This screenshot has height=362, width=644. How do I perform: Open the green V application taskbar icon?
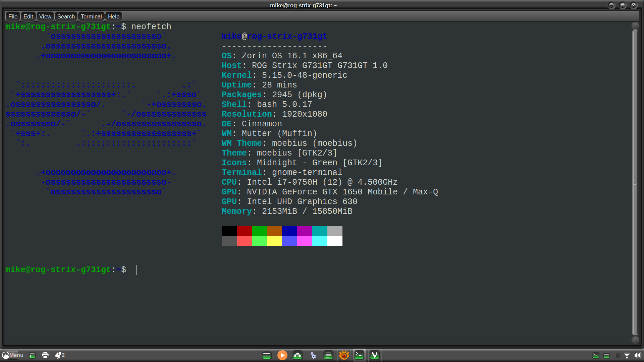(x=375, y=355)
